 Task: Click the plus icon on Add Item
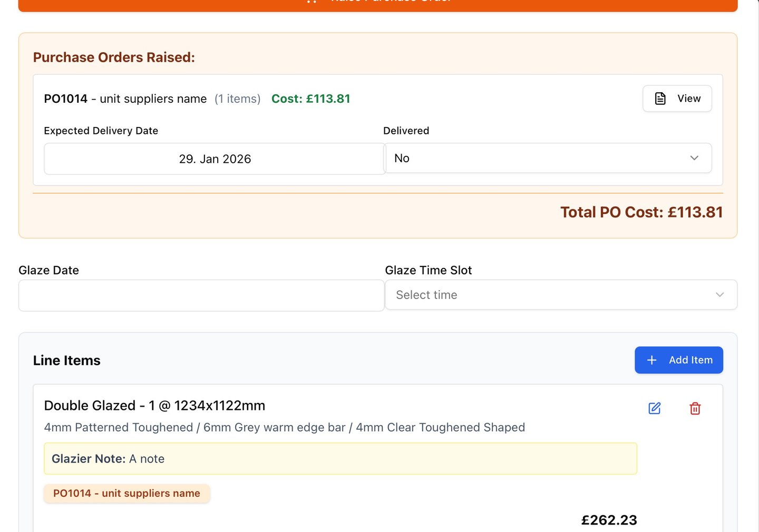point(652,360)
